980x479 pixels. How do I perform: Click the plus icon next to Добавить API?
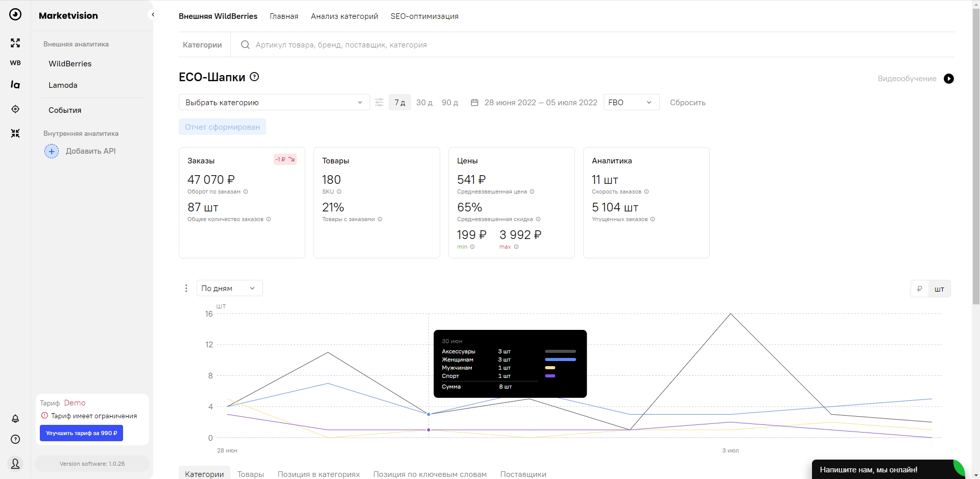52,151
